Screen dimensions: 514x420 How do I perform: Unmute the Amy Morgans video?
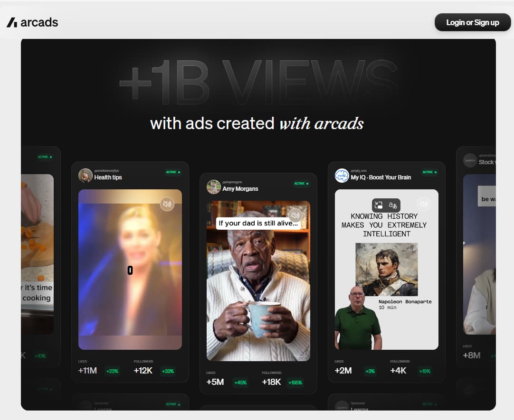(x=295, y=215)
